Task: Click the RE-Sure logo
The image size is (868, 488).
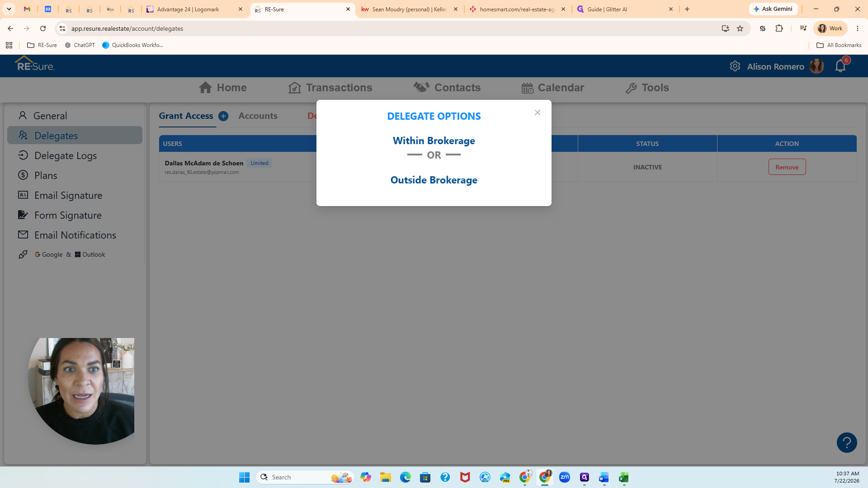Action: (35, 65)
